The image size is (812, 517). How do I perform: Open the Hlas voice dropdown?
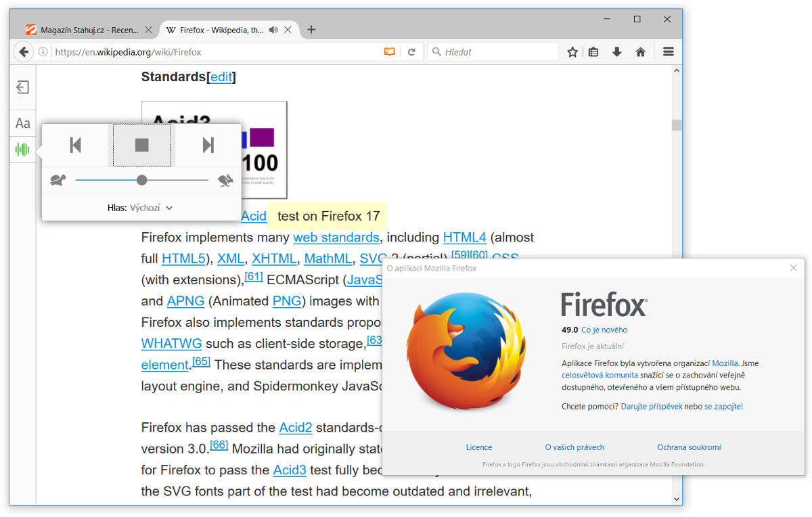[x=141, y=208]
